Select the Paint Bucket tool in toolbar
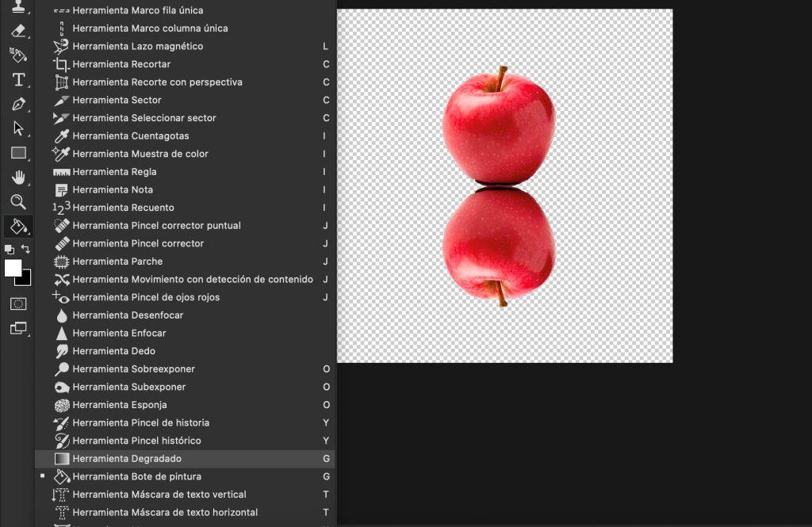 point(18,226)
